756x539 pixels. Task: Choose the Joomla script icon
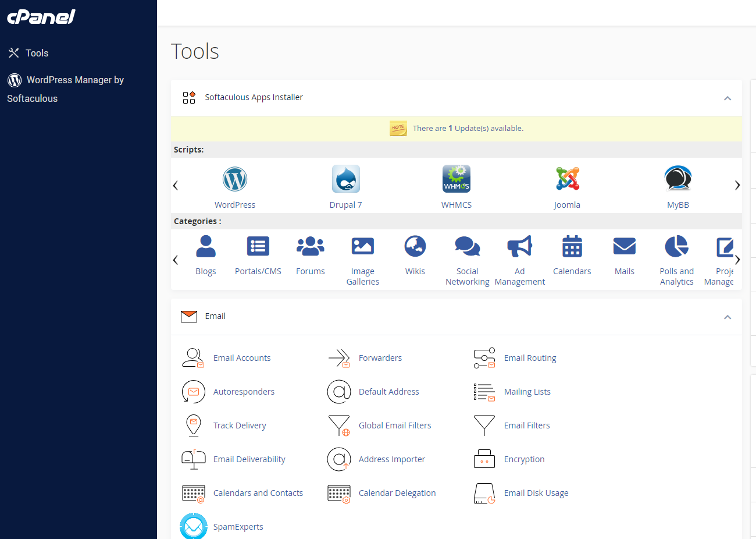pos(567,179)
